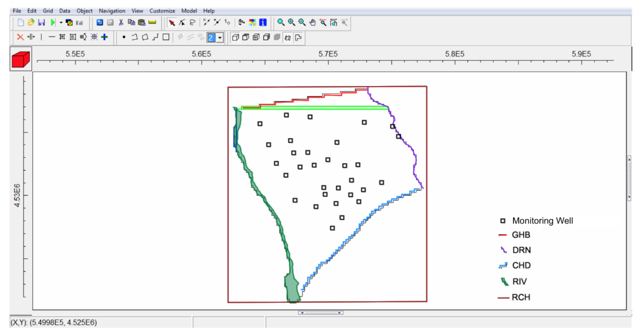Open the Model menu

189,11
